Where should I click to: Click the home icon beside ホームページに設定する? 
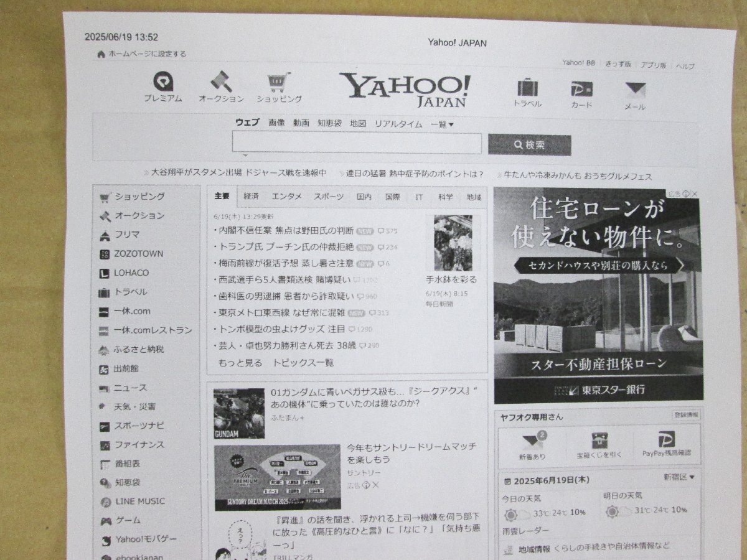[x=101, y=54]
